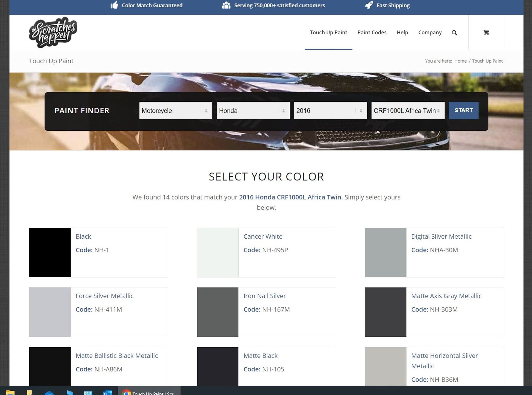Click the NH-303M paint code text
The image size is (532, 395).
click(444, 309)
